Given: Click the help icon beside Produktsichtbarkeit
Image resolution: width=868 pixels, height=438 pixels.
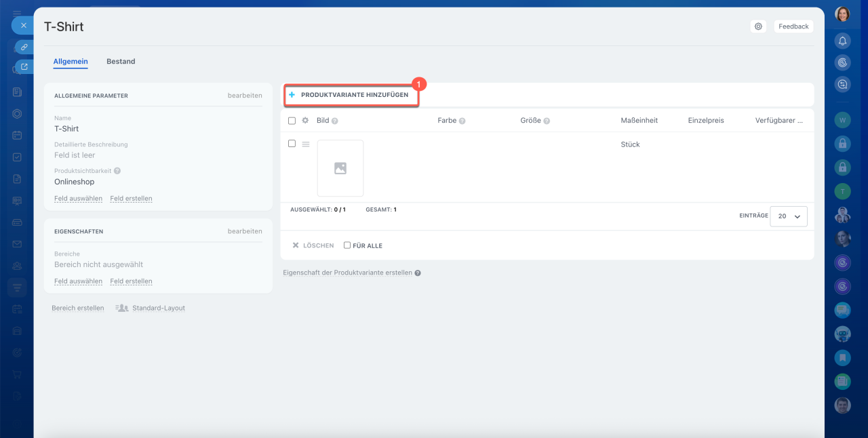Looking at the screenshot, I should (x=117, y=172).
